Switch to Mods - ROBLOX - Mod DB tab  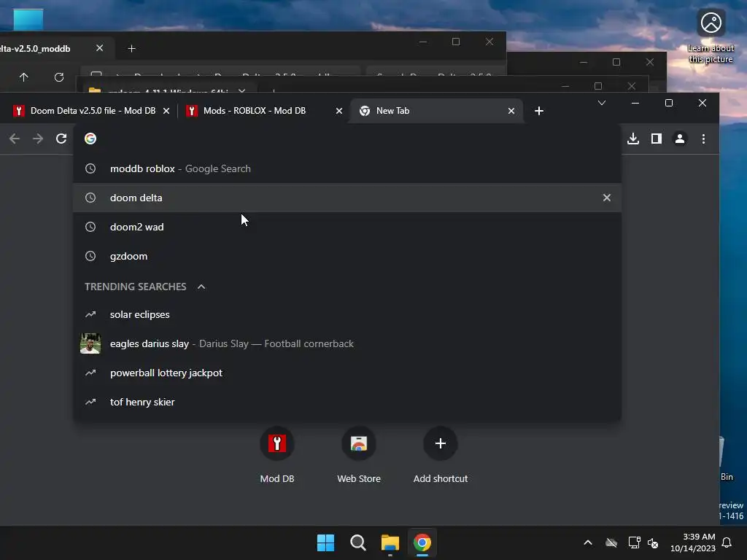(263, 111)
